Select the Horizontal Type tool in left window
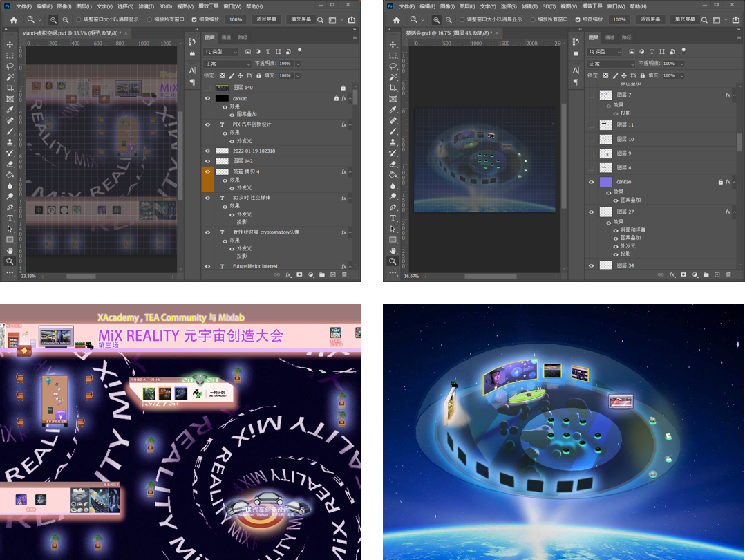Screen dimensions: 745x560 [x=10, y=218]
